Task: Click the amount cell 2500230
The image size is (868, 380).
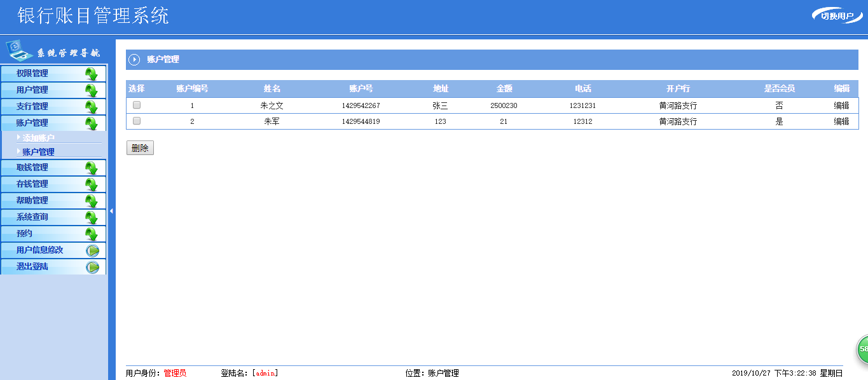Action: (504, 106)
